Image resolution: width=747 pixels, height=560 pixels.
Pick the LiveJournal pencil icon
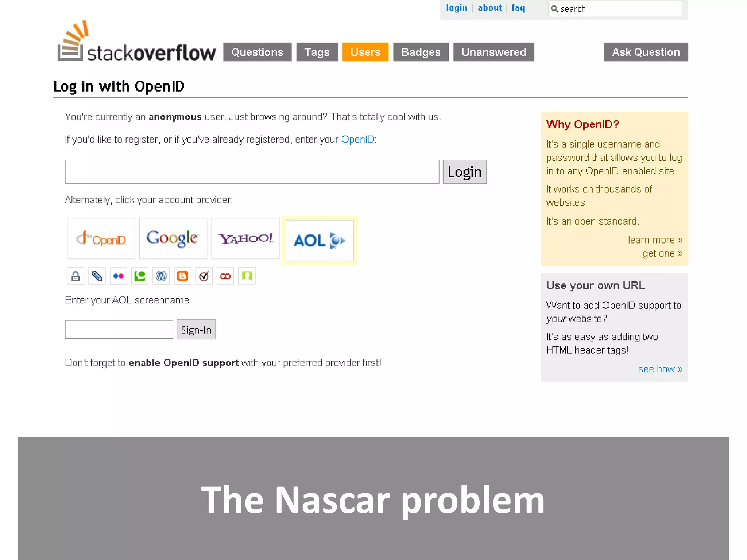[x=97, y=276]
